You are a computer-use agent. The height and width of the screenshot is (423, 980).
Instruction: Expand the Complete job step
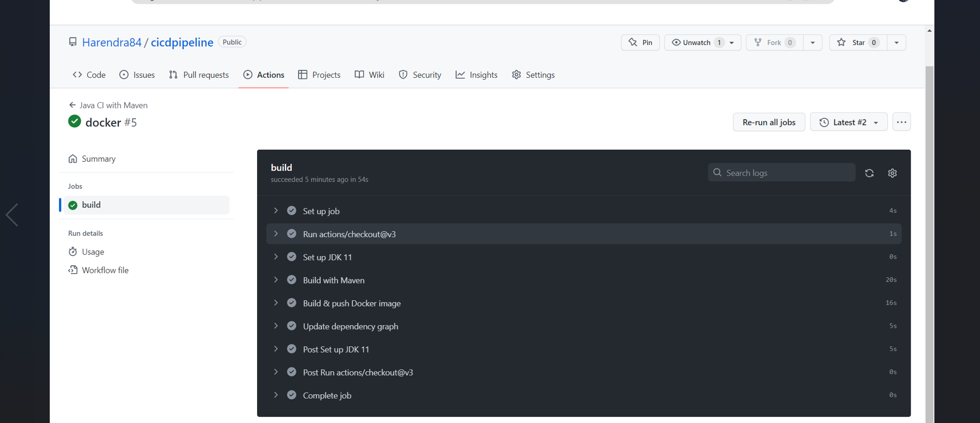click(x=276, y=395)
